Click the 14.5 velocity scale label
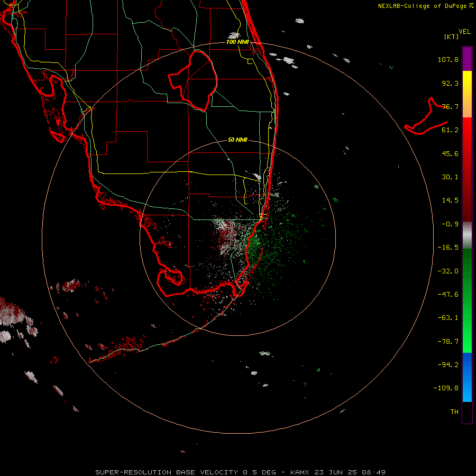The image size is (476, 476). (x=450, y=200)
